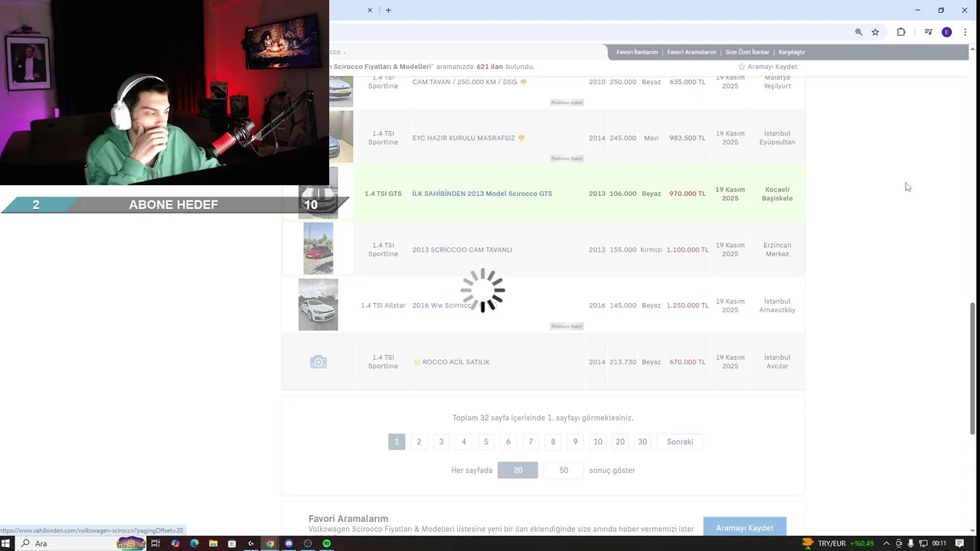Click the 983.500 TL price cell

688,139
